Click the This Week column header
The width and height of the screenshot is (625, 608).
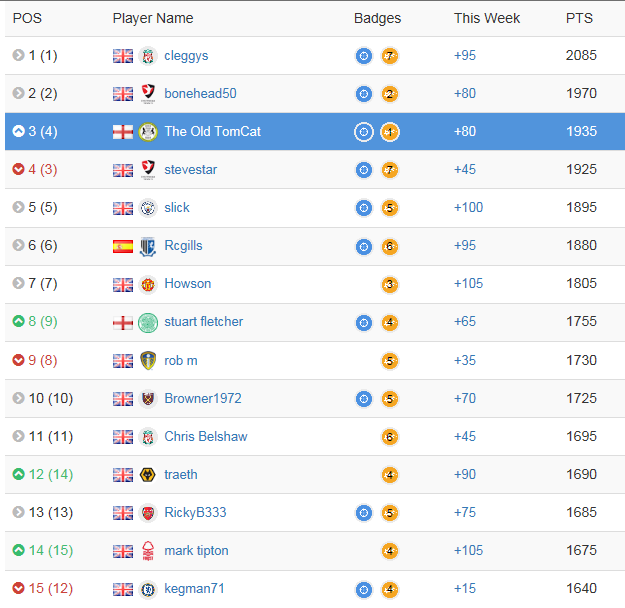tap(487, 18)
